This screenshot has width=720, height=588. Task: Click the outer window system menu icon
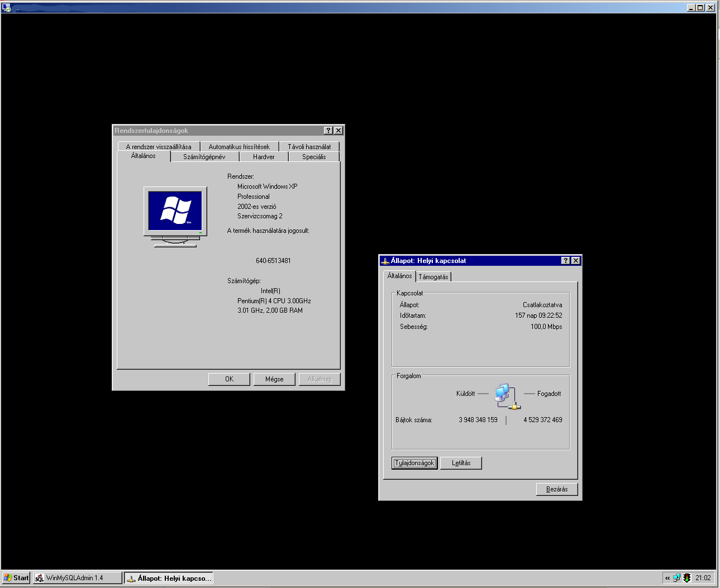point(6,7)
